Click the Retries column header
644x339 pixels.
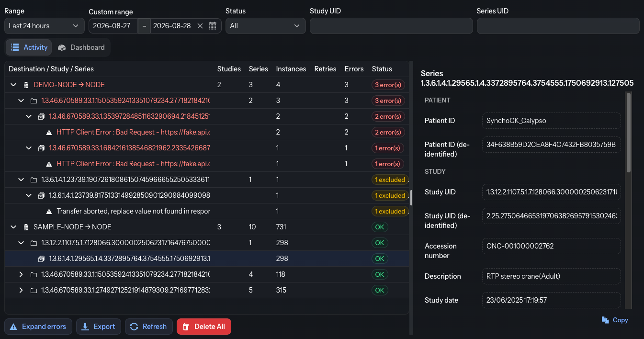(325, 69)
